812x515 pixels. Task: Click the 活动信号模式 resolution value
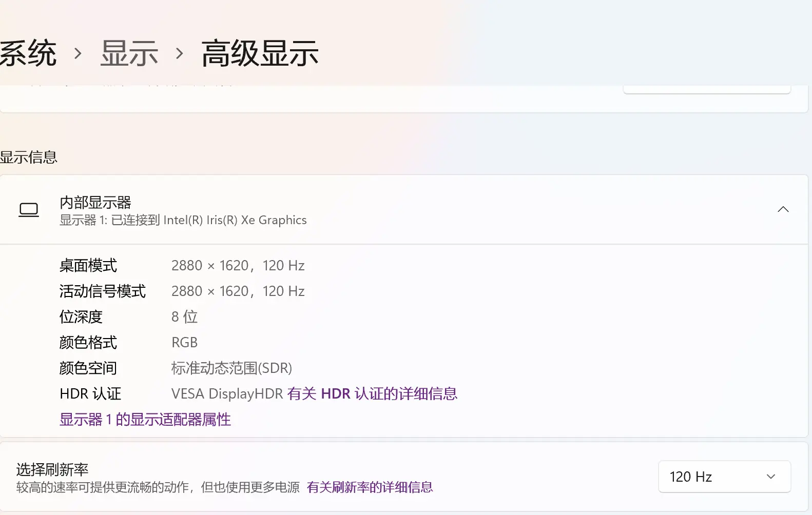point(238,291)
